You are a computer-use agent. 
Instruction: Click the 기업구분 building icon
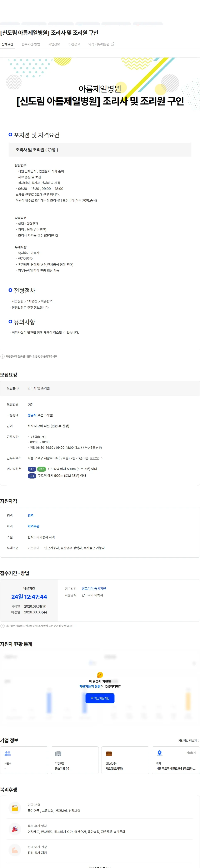point(58,753)
